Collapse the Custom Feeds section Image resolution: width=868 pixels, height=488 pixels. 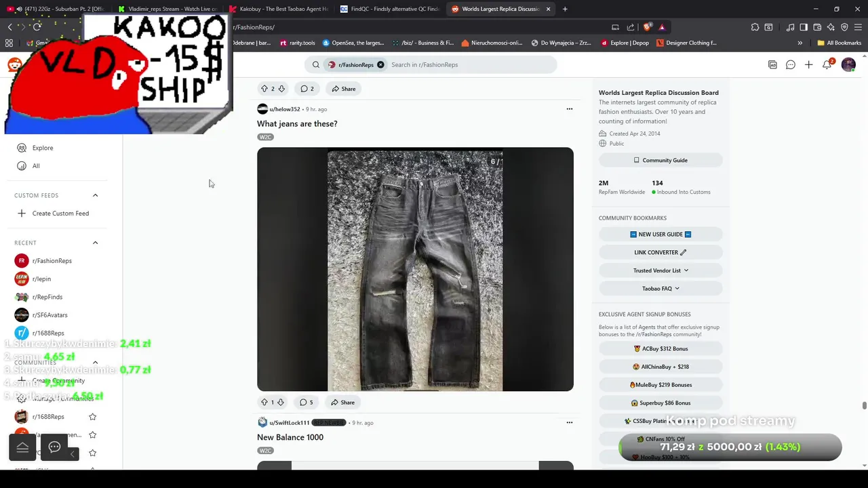coord(95,195)
